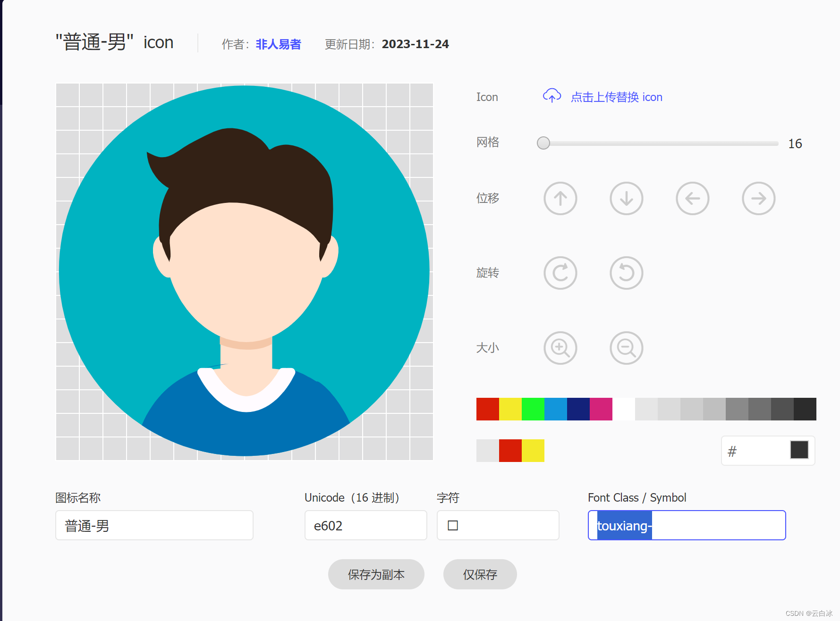Move the icon right with the right arrow
The image size is (840, 621).
(x=758, y=199)
